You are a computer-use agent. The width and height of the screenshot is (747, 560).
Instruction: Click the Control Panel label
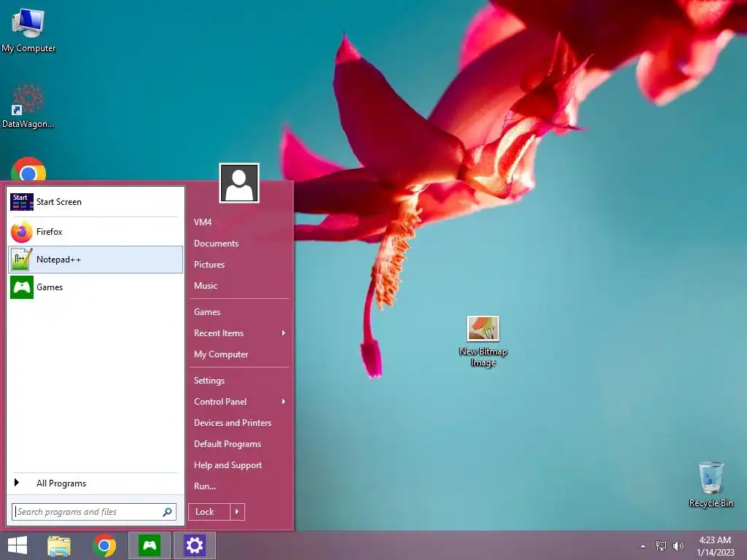220,402
